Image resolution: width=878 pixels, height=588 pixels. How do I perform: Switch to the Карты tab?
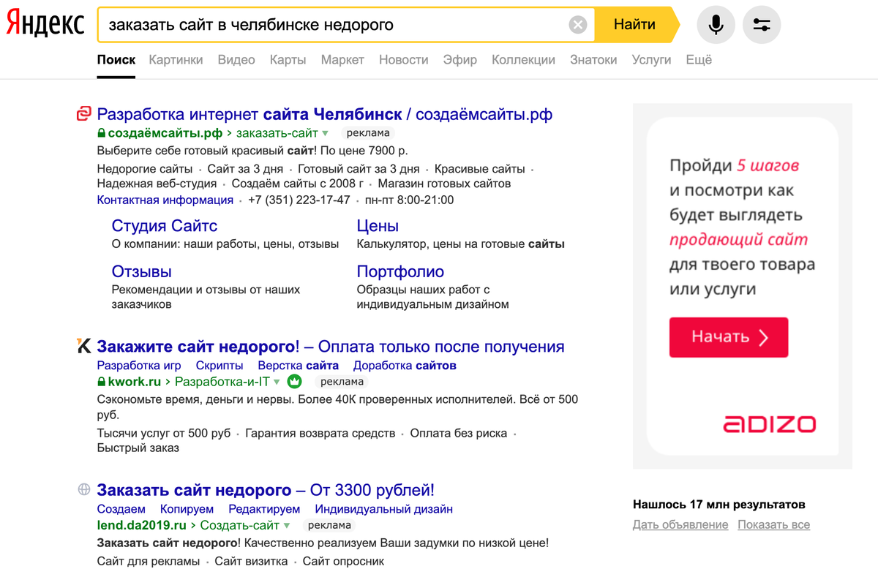tap(288, 60)
